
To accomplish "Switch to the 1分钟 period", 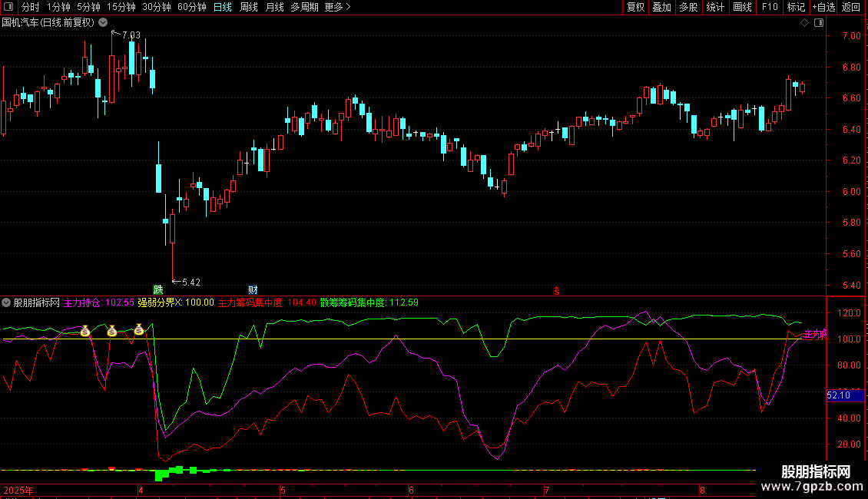I will (x=58, y=7).
